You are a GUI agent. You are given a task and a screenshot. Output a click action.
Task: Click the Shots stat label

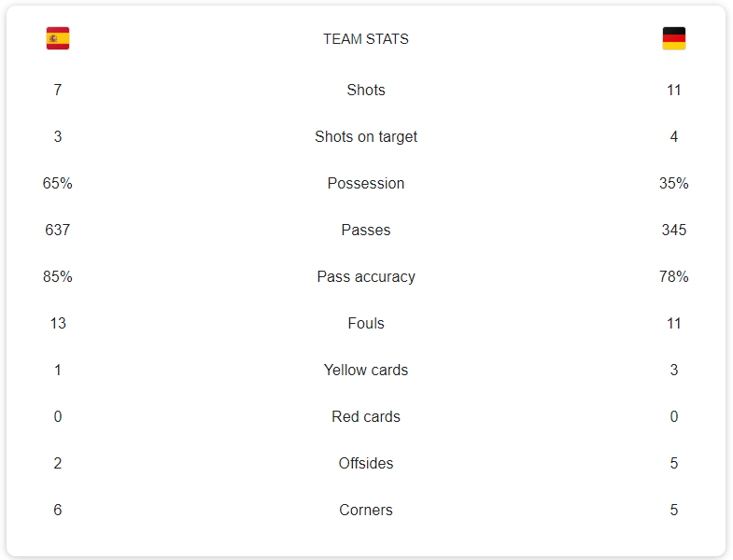coord(366,90)
